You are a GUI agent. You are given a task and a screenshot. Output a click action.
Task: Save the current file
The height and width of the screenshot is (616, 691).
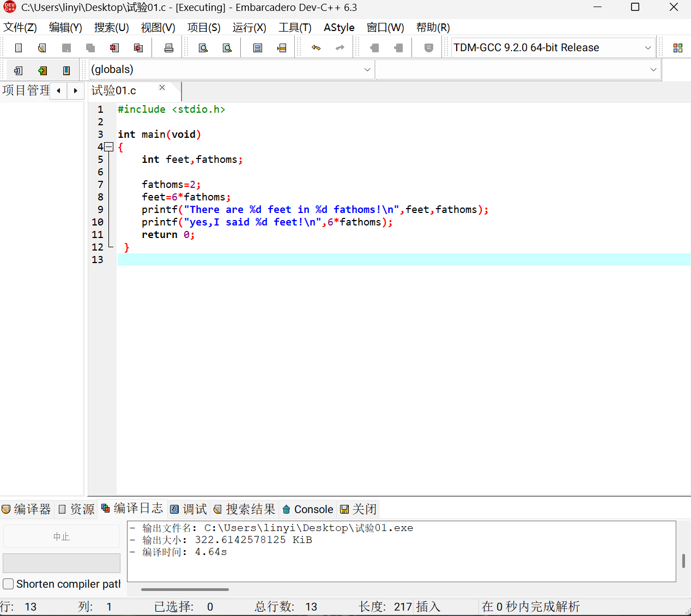[66, 48]
